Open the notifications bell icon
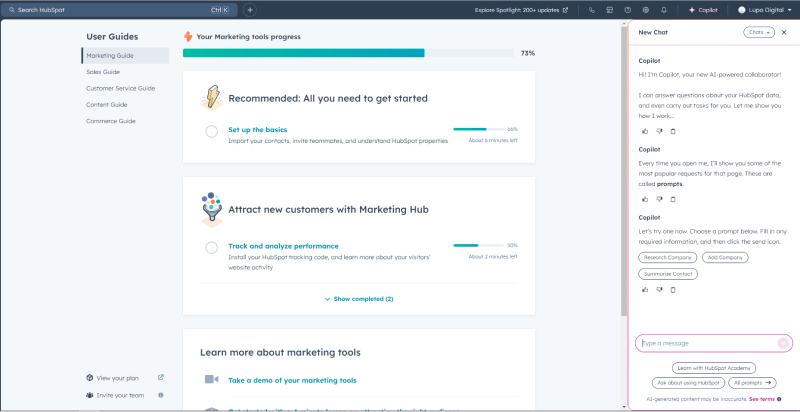This screenshot has height=412, width=800. [664, 10]
